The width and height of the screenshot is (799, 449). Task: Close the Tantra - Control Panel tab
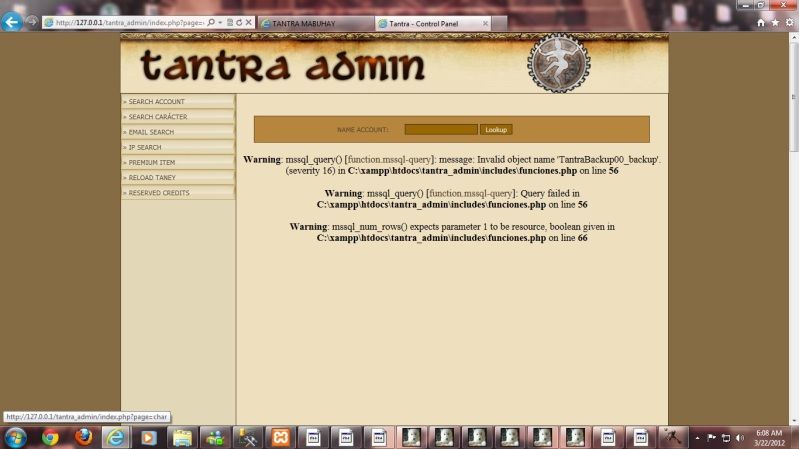click(485, 23)
